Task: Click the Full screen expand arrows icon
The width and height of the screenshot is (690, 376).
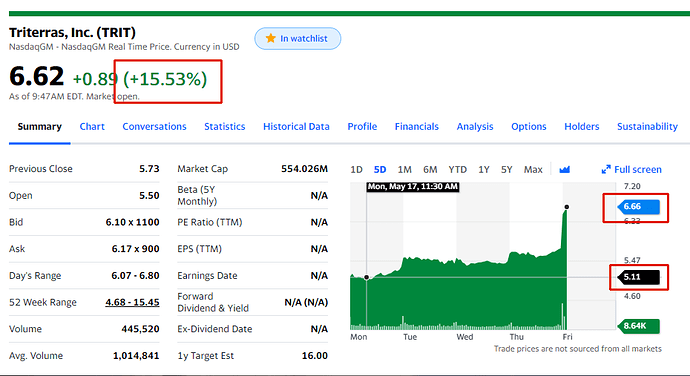Action: pyautogui.click(x=606, y=170)
